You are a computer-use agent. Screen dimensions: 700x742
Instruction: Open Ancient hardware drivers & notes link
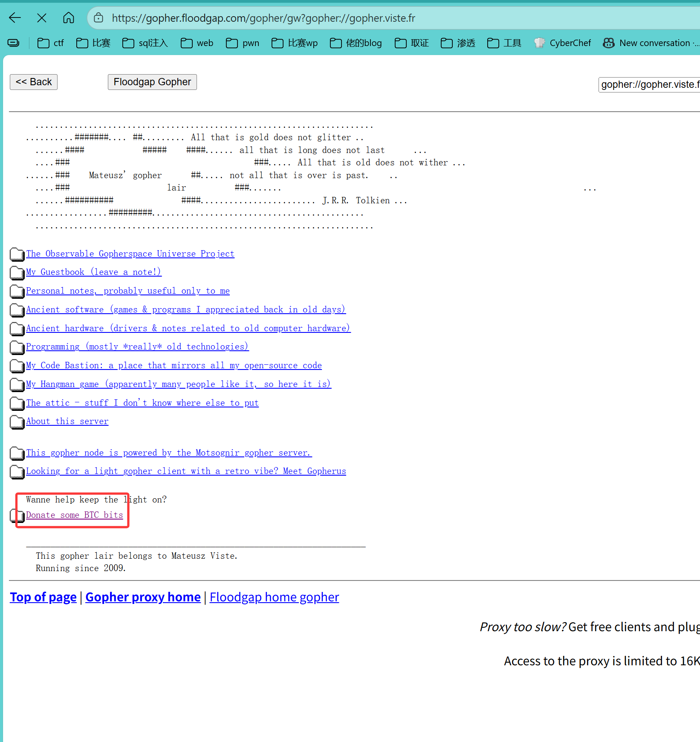tap(188, 328)
